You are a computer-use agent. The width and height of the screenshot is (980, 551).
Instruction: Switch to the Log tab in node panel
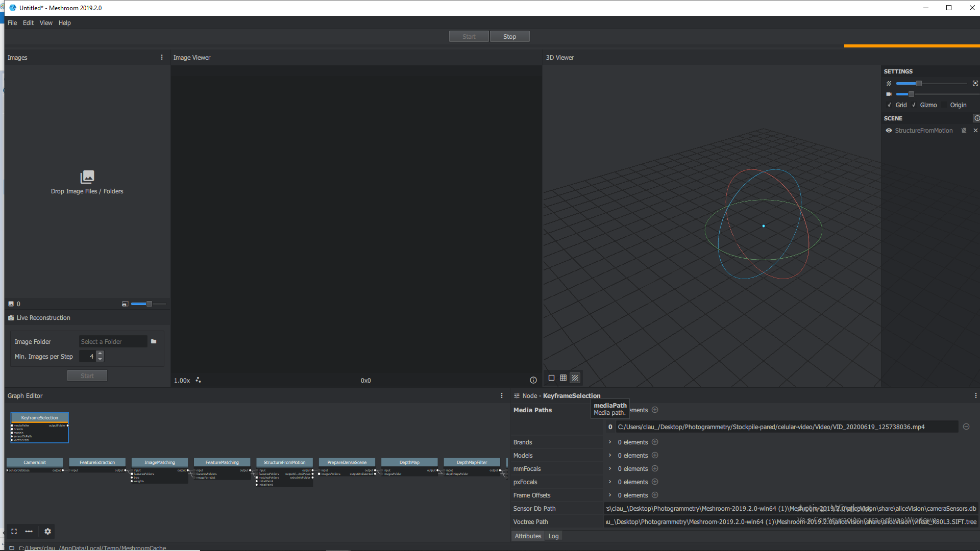point(554,536)
